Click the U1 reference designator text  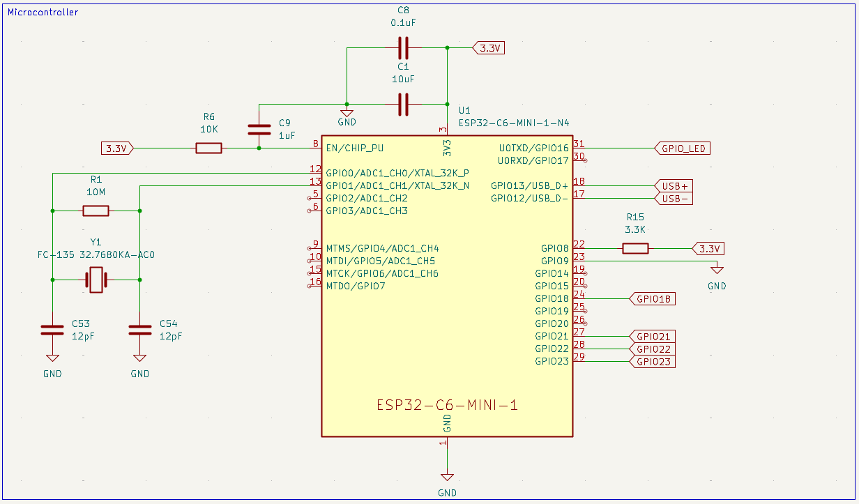coord(465,110)
